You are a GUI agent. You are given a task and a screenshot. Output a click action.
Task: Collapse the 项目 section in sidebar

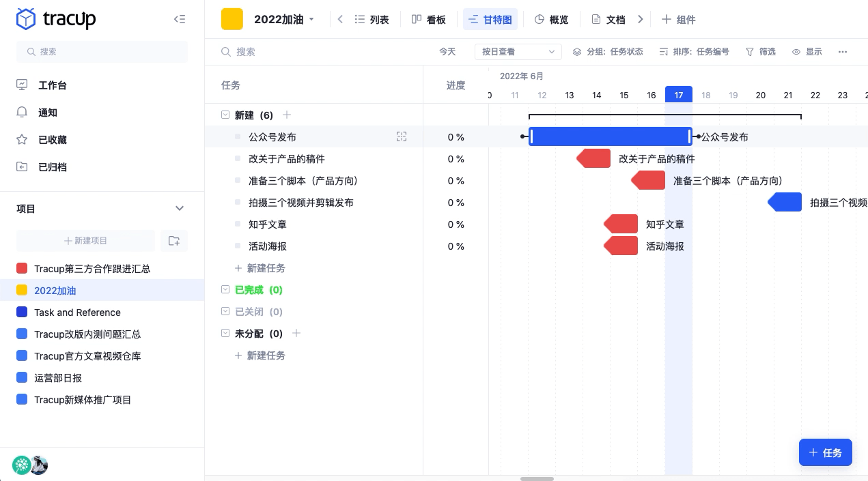(x=180, y=209)
